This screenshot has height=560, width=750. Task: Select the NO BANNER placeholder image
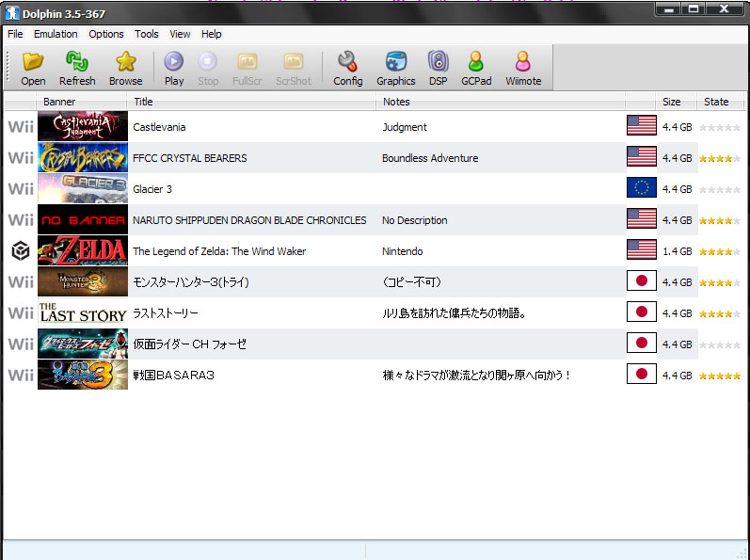pos(83,219)
